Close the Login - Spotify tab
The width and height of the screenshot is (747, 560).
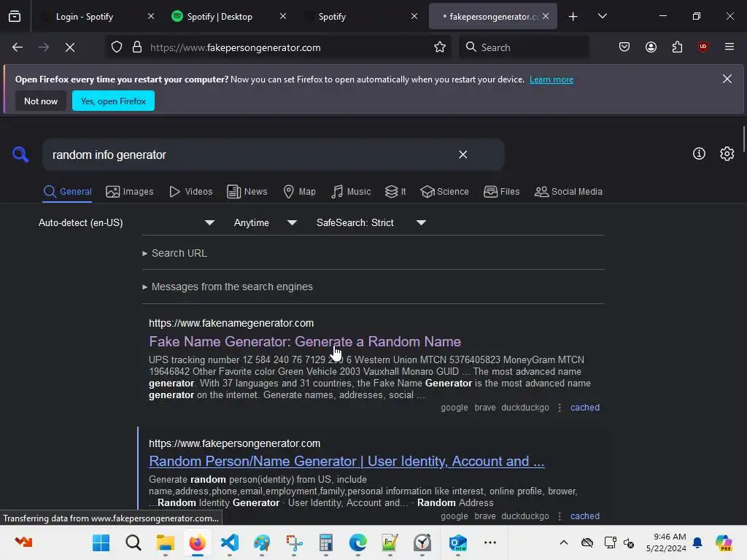pyautogui.click(x=150, y=16)
